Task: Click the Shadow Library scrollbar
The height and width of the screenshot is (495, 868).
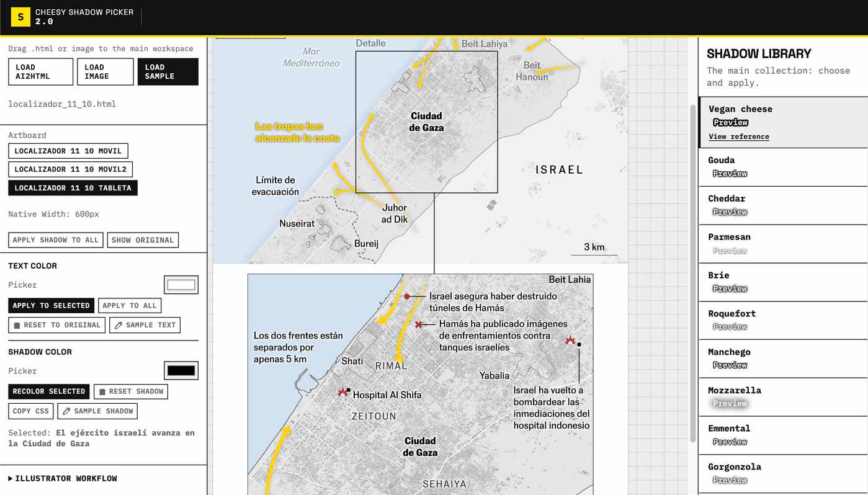Action: click(693, 273)
